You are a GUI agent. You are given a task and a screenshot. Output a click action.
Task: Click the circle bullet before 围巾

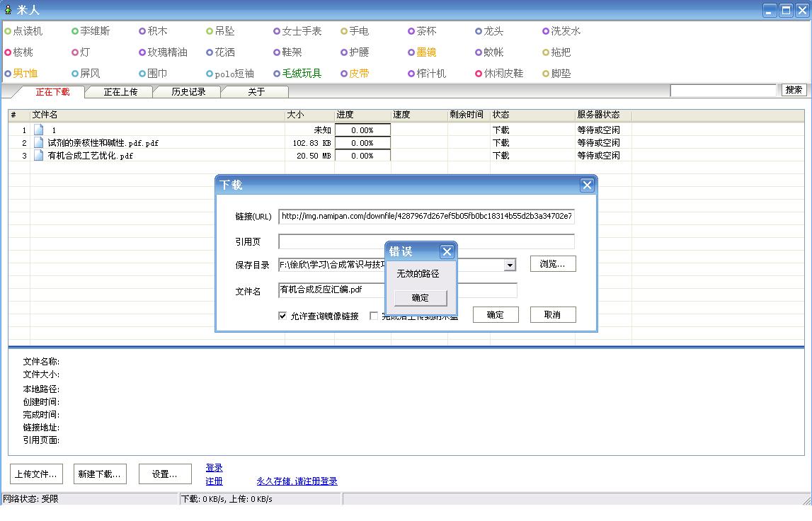click(142, 74)
